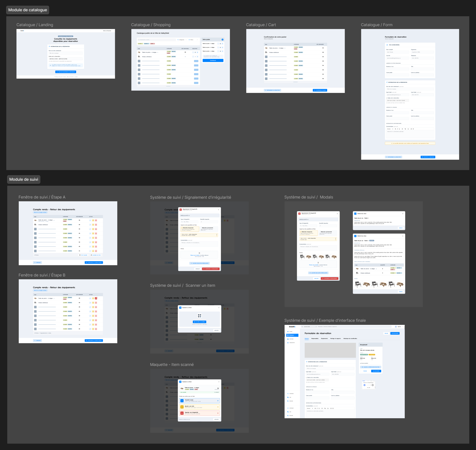Image resolution: width=476 pixels, height=450 pixels.
Task: Click Continuer button in Votre panier
Action: (213, 60)
